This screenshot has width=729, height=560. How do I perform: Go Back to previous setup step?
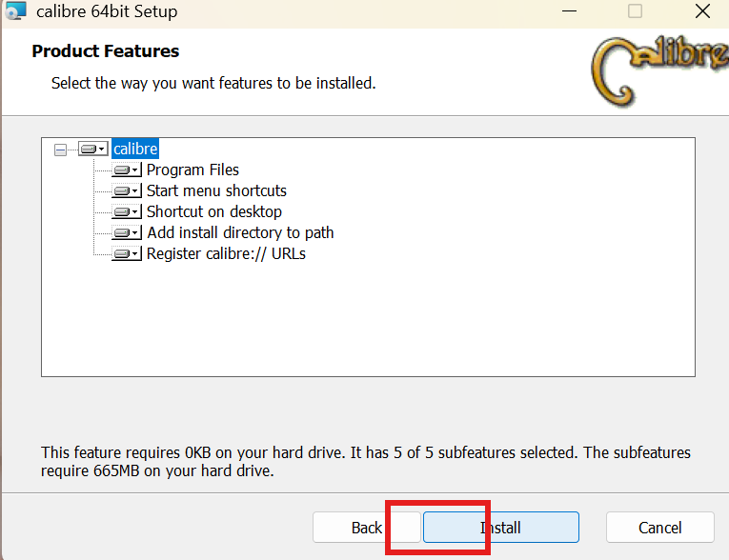pos(367,528)
